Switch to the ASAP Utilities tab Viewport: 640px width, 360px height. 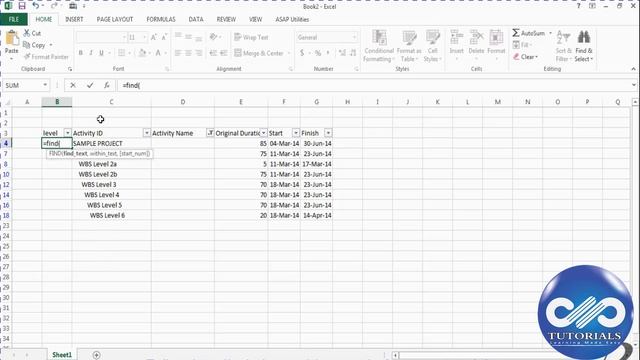click(x=292, y=19)
